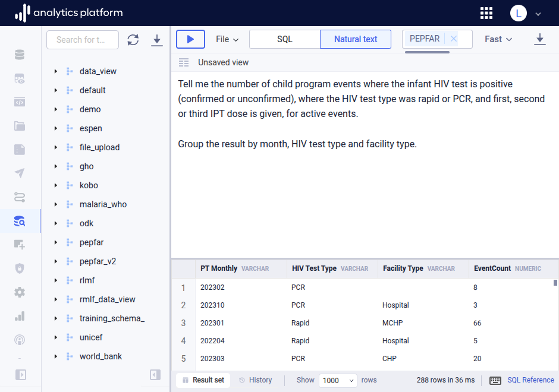Viewport: 559px width, 392px height.
Task: Click the analytics platform logo
Action: coord(69,13)
